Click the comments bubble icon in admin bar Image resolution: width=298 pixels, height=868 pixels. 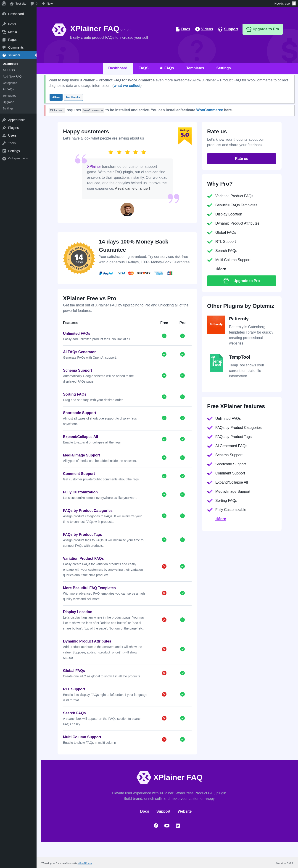click(32, 4)
